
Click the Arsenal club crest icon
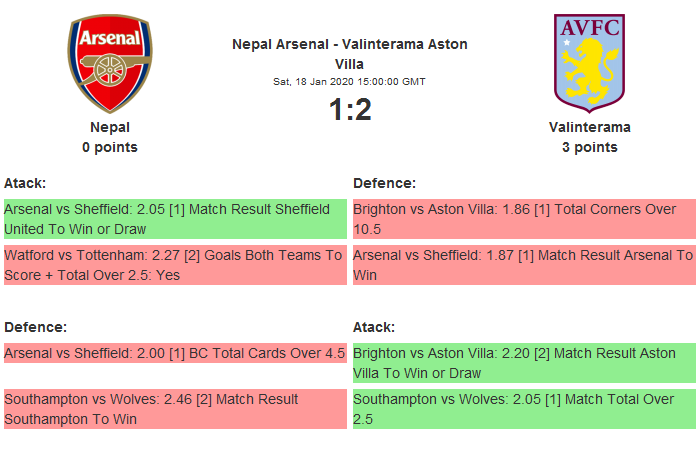tap(110, 63)
